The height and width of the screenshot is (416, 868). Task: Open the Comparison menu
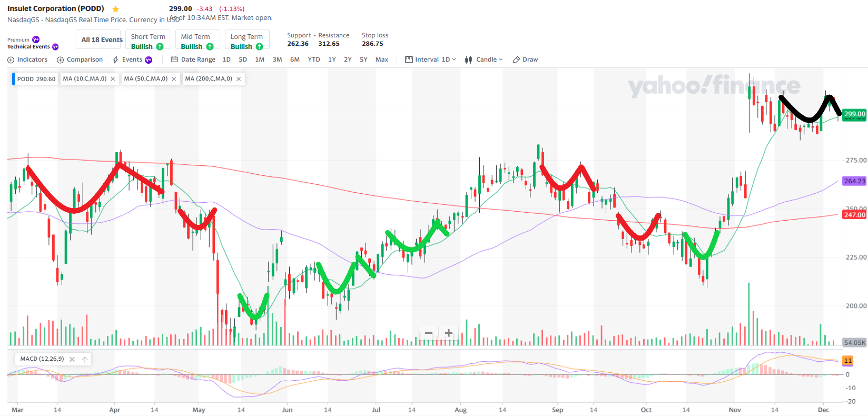(x=80, y=60)
